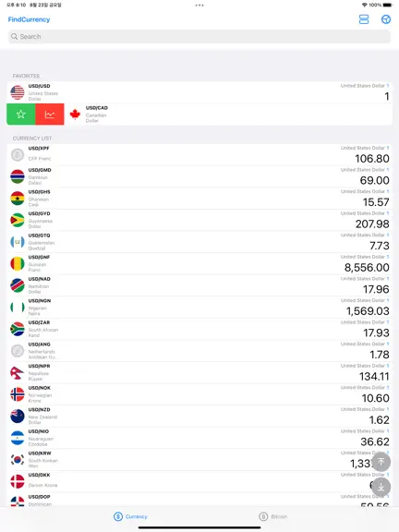
Task: Select the Nepal flag icon
Action: 18,372
